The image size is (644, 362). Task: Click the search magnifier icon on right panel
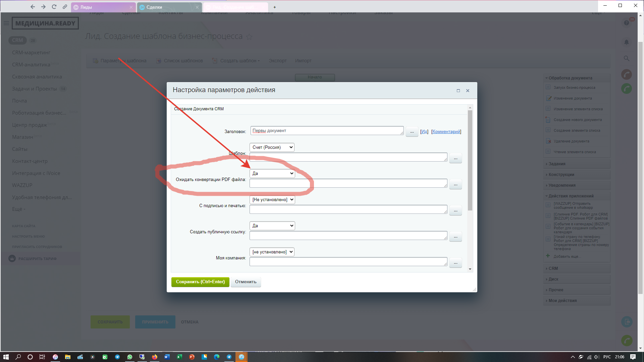[626, 58]
